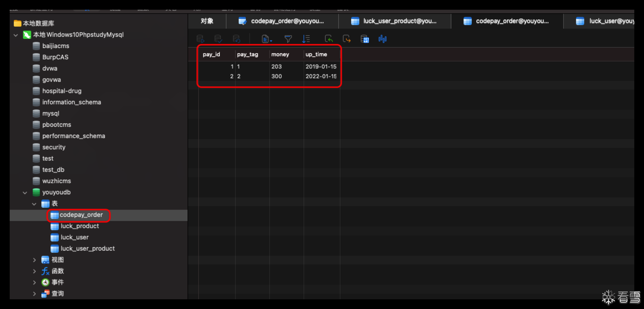This screenshot has height=309, width=644.
Task: Select the luck_user table in tree
Action: tap(74, 237)
